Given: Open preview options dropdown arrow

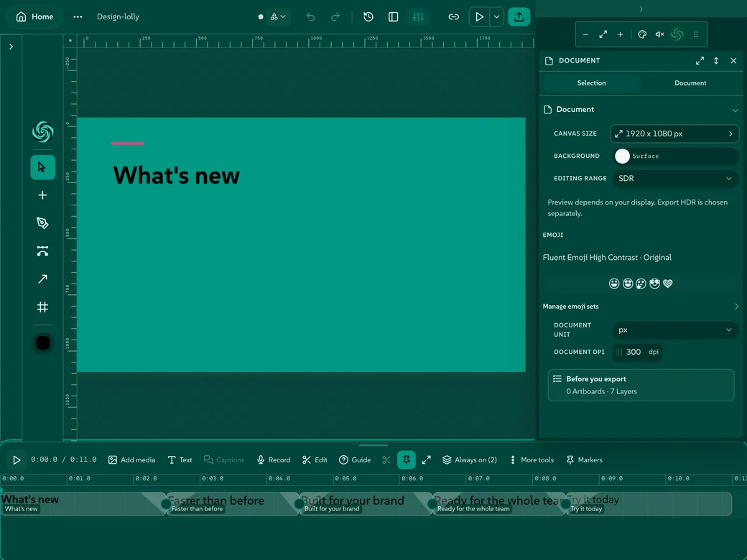Looking at the screenshot, I should 496,17.
